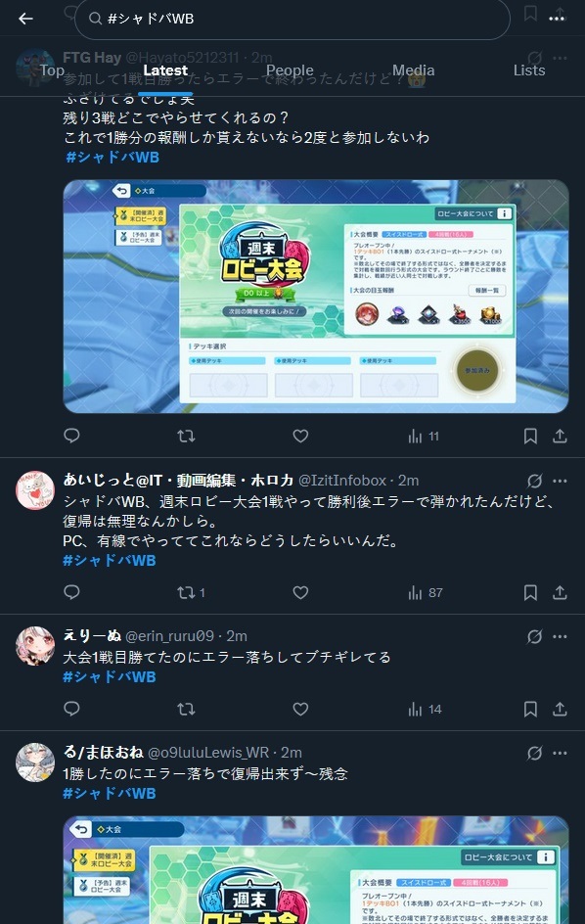
Task: Open the People tab
Action: [290, 70]
